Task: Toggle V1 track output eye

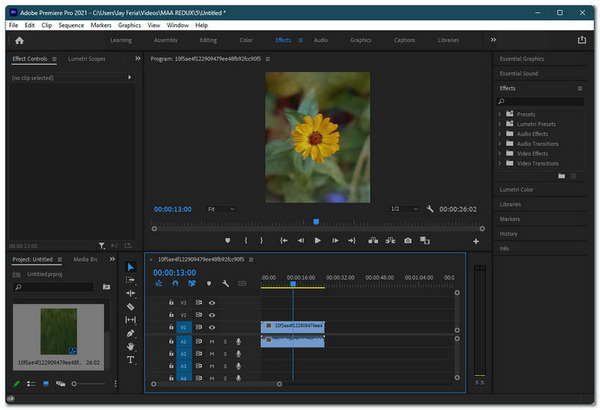Action: [x=212, y=327]
